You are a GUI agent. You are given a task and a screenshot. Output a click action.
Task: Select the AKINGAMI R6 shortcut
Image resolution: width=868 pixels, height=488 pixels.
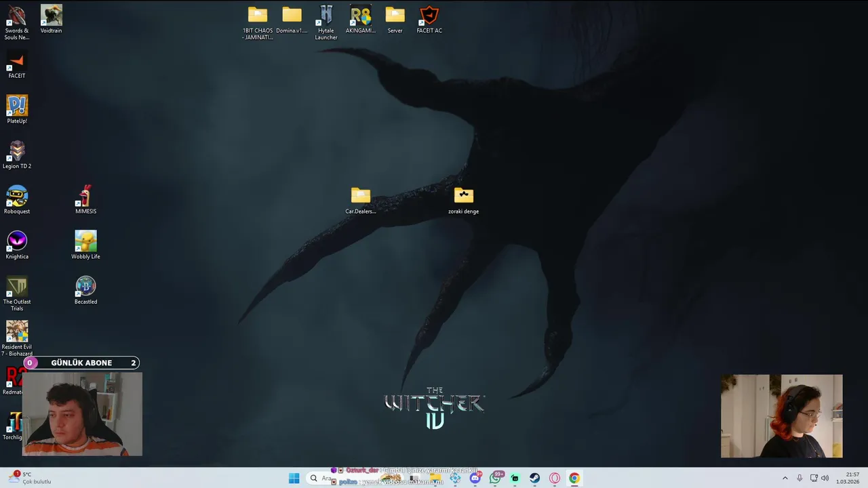coord(361,20)
